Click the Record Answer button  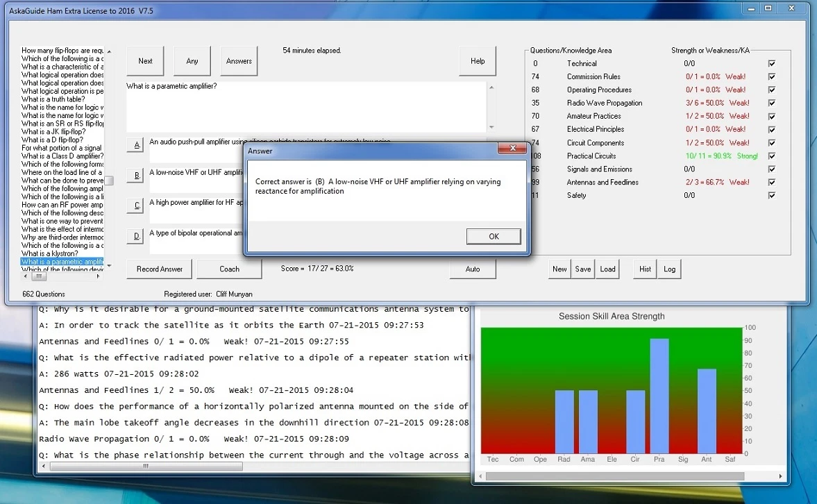160,269
